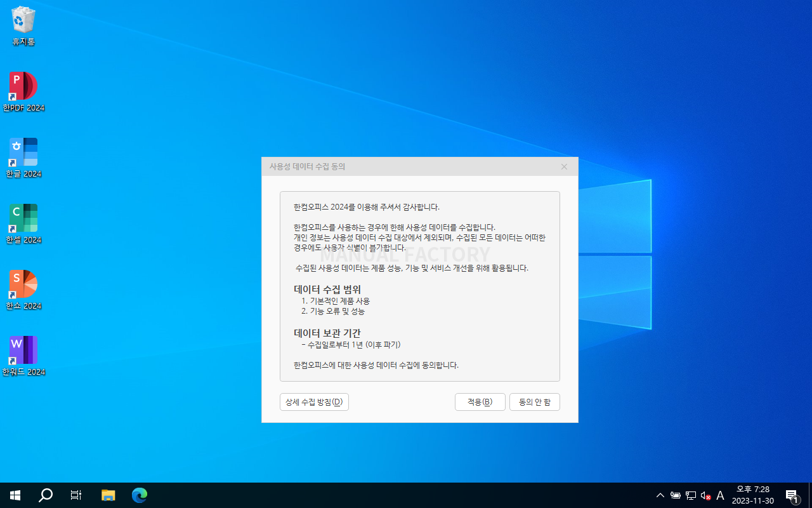
Task: Click the line 한컴오피스 2024를 이용해 주셔서 감사합니다
Action: (367, 207)
